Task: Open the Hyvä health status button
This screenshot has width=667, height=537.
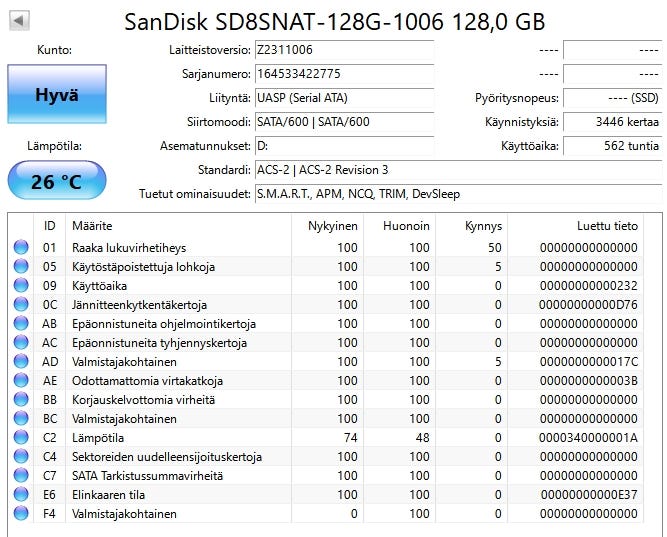Action: pyautogui.click(x=57, y=94)
